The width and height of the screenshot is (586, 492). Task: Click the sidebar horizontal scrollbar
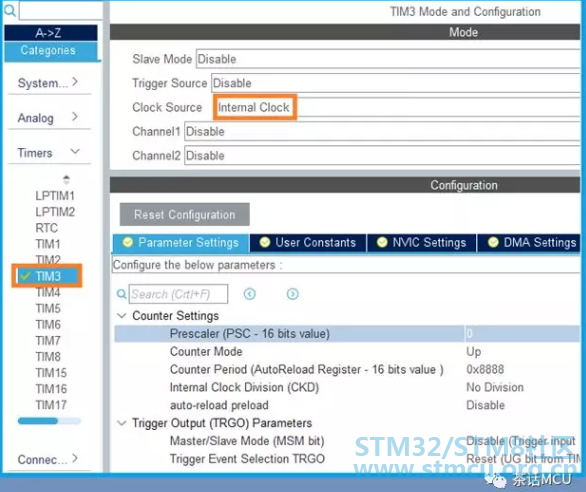pos(49,421)
